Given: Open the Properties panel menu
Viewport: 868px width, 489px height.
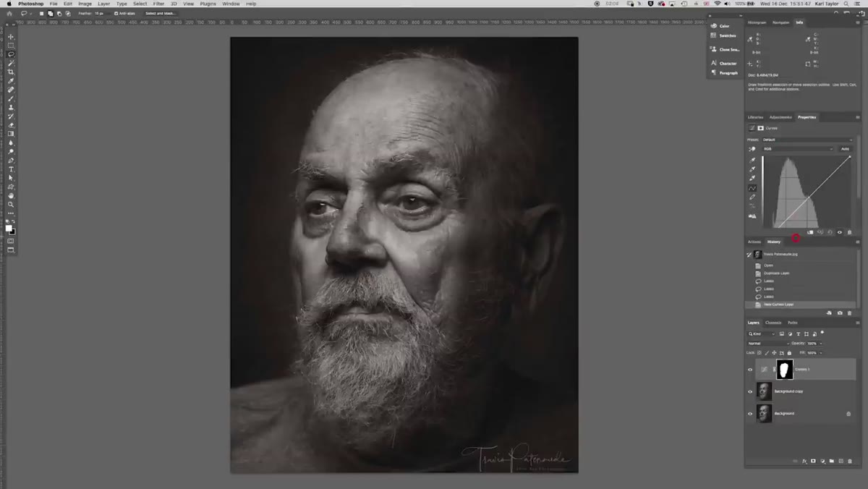Looking at the screenshot, I should [858, 117].
